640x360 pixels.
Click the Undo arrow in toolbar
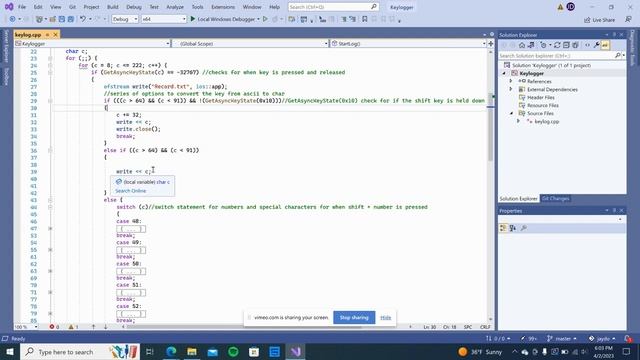point(83,19)
